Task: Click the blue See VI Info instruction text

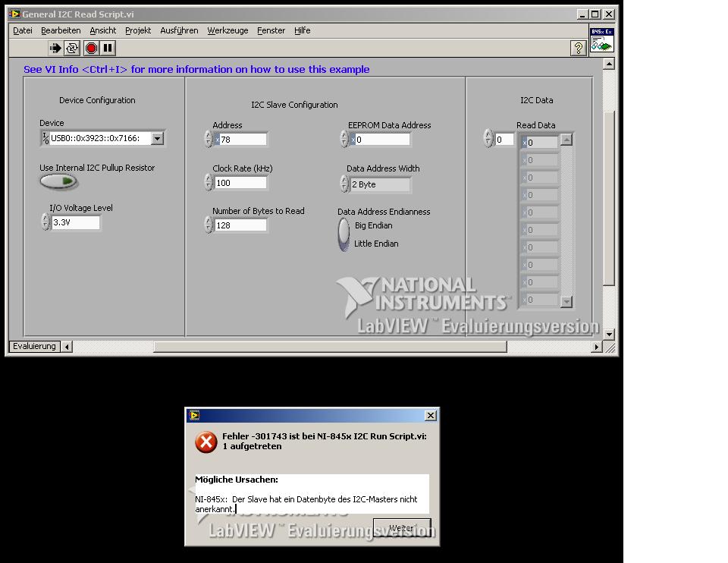Action: pos(196,69)
